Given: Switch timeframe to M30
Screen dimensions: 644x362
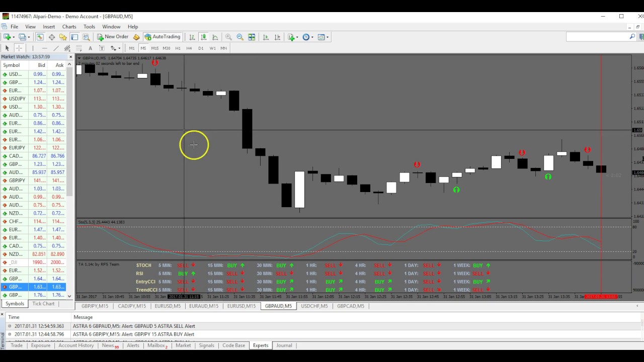Looking at the screenshot, I should [167, 48].
